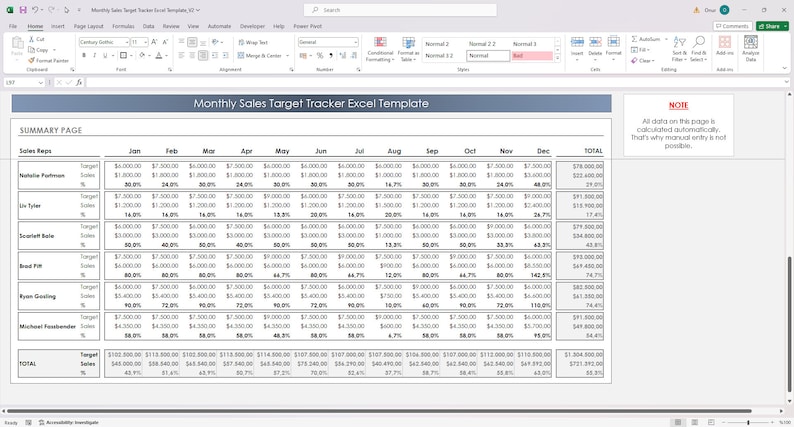The height and width of the screenshot is (427, 794).
Task: Open the Century Gothic font dropdown
Action: coord(126,42)
